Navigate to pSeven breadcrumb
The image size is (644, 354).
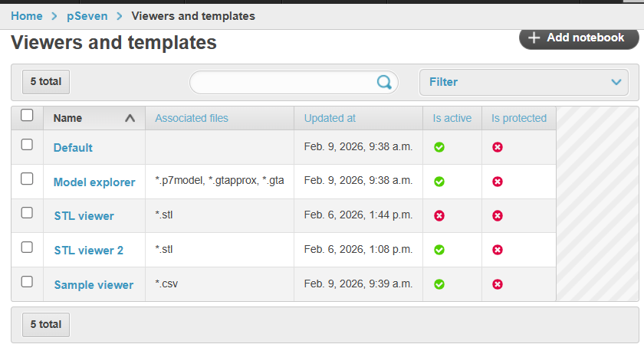87,15
